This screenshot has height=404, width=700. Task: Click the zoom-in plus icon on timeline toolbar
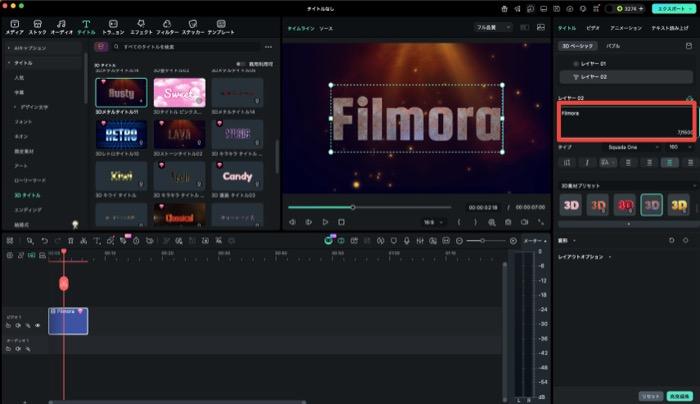click(513, 241)
